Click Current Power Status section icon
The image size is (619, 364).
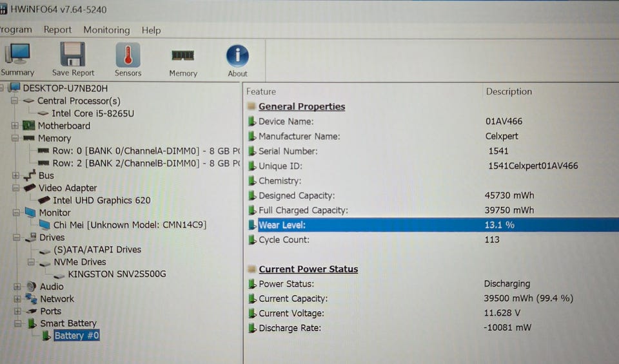251,269
